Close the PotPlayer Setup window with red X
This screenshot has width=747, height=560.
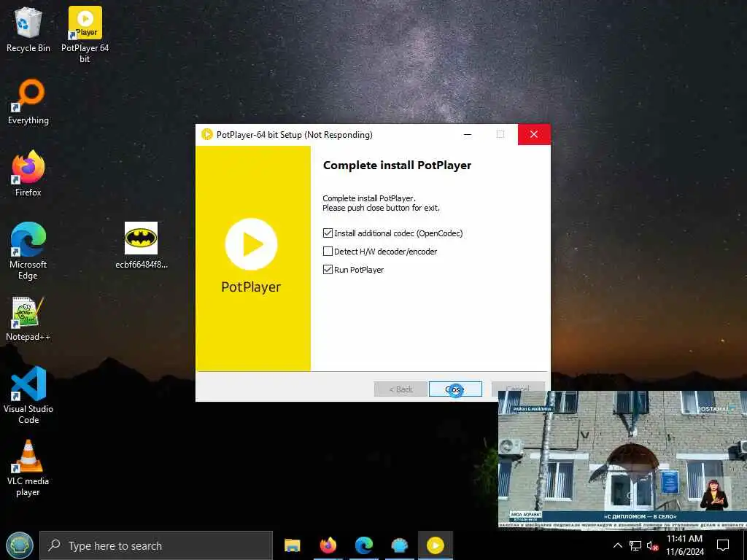(x=534, y=135)
